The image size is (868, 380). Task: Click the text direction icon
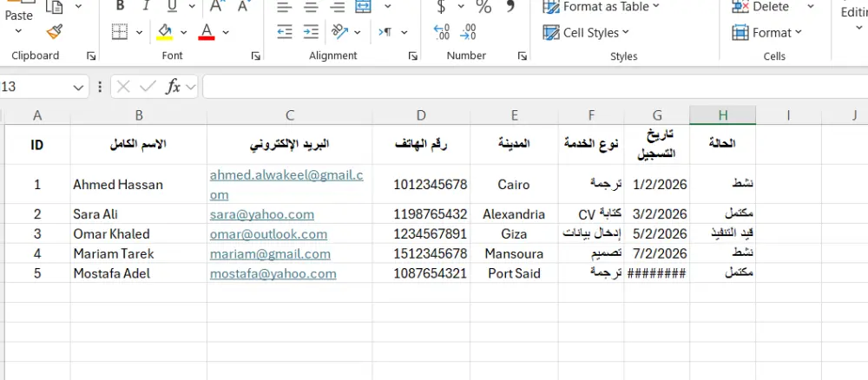click(x=385, y=32)
